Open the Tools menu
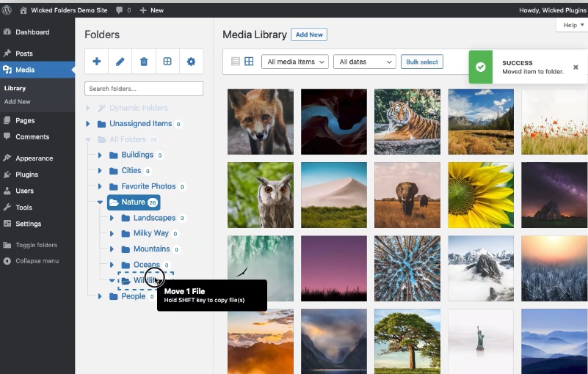Viewport: 588px width, 374px height. tap(23, 208)
